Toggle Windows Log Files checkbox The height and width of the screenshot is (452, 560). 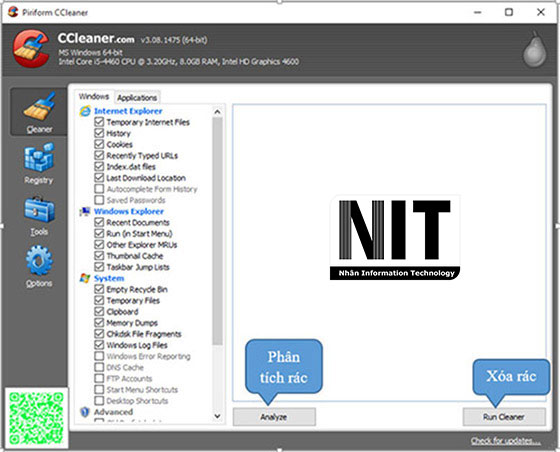[x=99, y=345]
